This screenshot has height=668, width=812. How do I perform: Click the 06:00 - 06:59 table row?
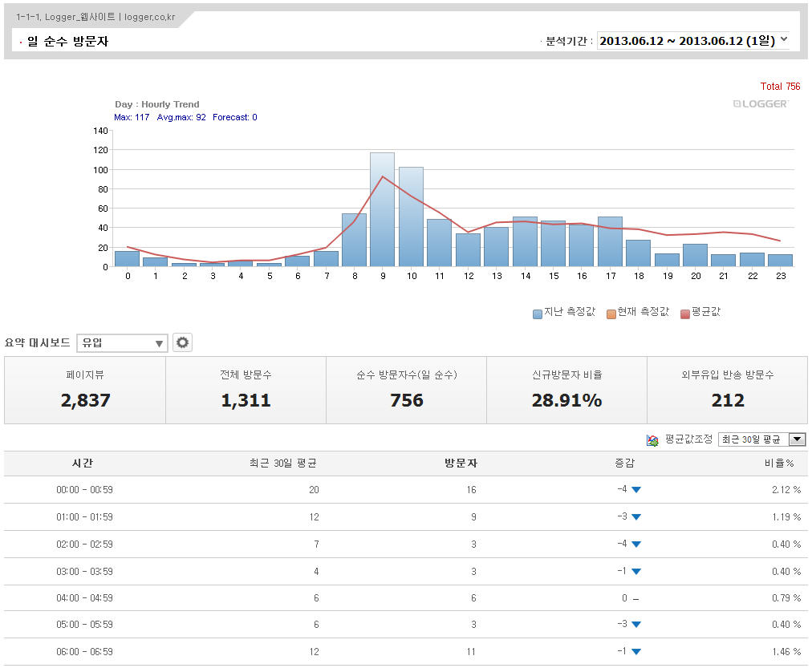click(x=405, y=652)
